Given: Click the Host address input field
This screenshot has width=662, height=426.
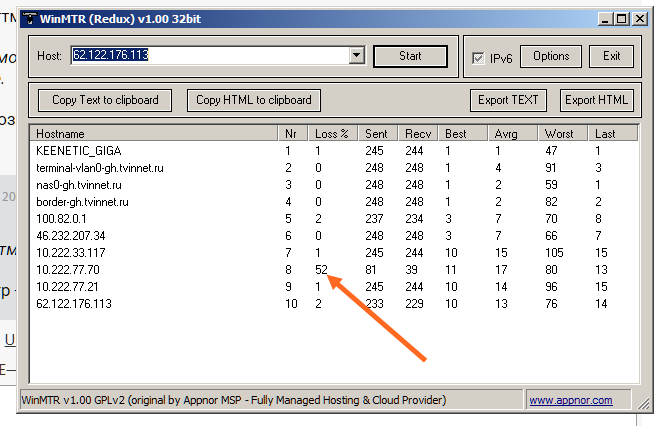Looking at the screenshot, I should coord(208,56).
